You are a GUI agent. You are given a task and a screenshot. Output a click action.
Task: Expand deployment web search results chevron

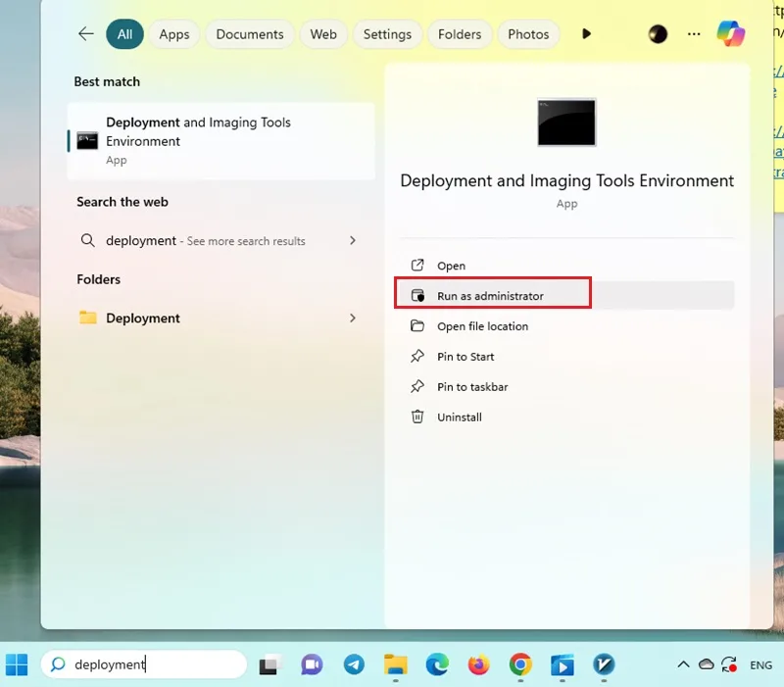click(x=353, y=240)
